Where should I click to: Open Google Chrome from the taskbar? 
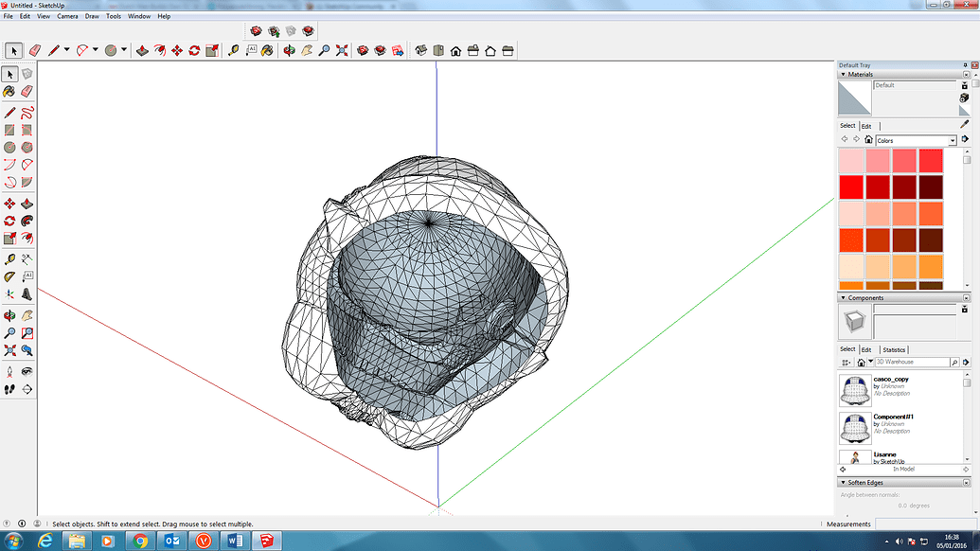pyautogui.click(x=140, y=540)
